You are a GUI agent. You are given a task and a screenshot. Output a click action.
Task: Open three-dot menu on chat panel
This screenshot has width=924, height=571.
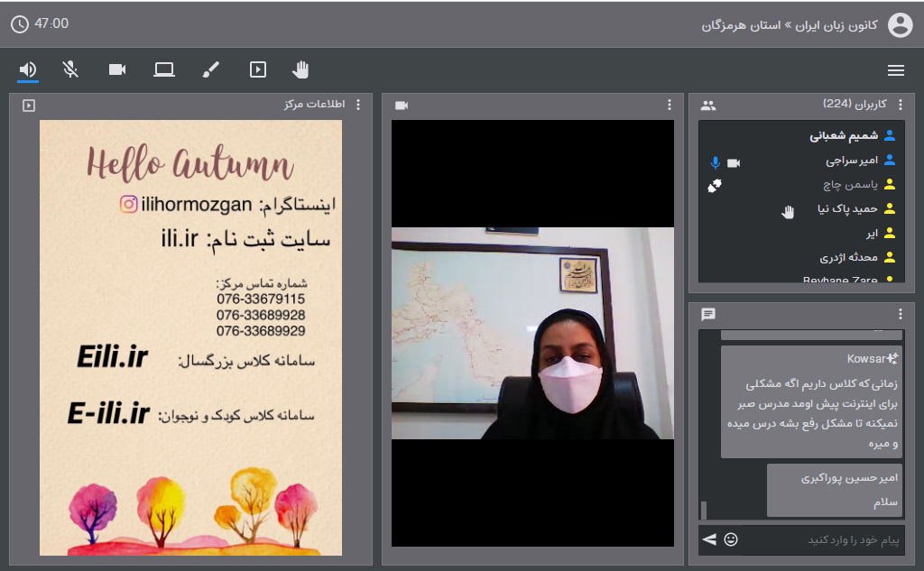[x=899, y=312]
